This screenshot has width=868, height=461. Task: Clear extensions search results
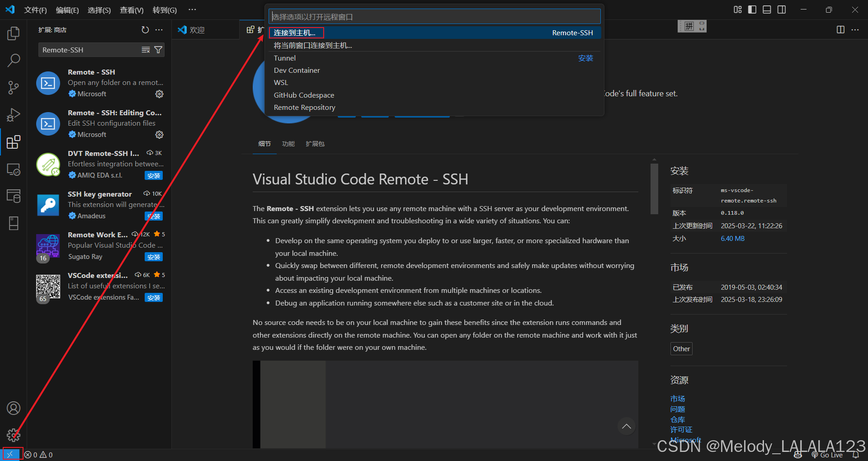146,50
